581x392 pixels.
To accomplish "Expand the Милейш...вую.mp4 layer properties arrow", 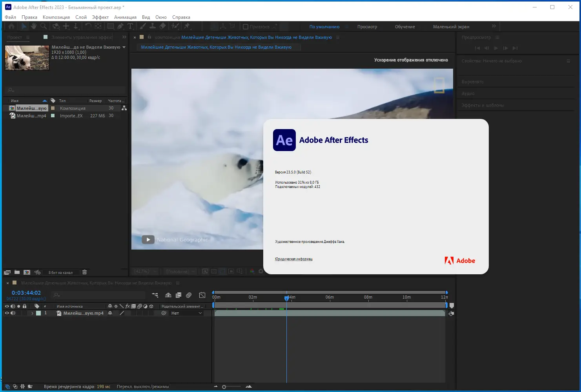I will coord(32,313).
